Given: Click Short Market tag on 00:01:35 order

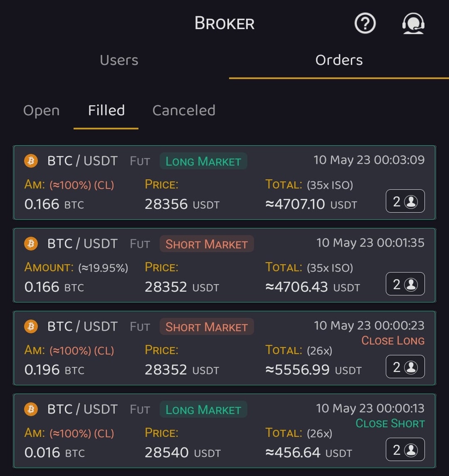Looking at the screenshot, I should pos(207,244).
